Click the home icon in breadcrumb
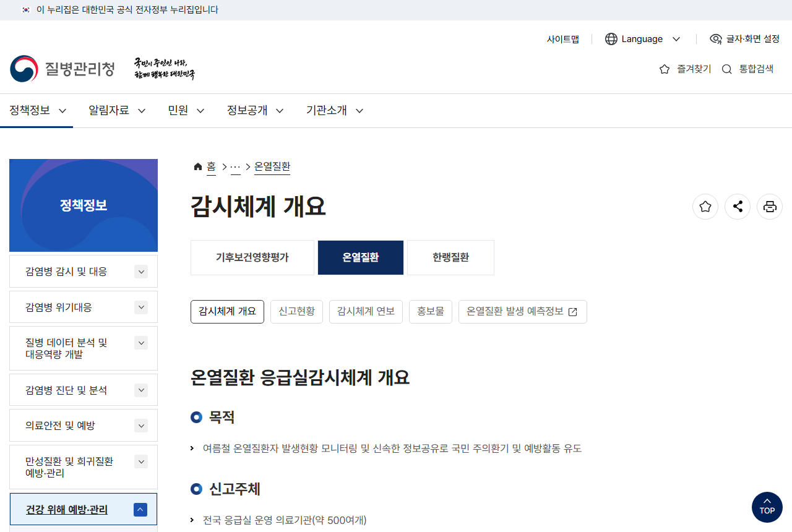Screen dimensions: 792x532 [x=198, y=166]
